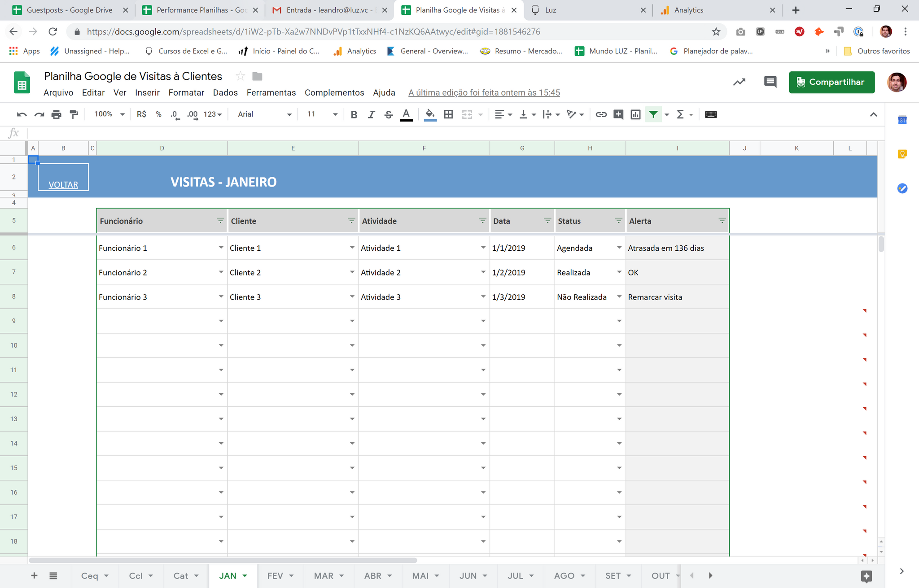Click the borders icon in toolbar
Screen dimensions: 919x588
[x=448, y=114]
